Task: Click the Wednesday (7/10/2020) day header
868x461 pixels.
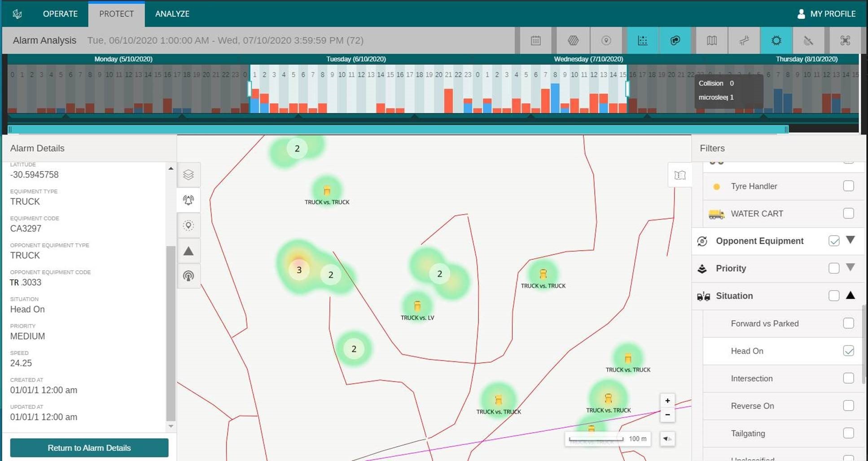Action: click(588, 59)
